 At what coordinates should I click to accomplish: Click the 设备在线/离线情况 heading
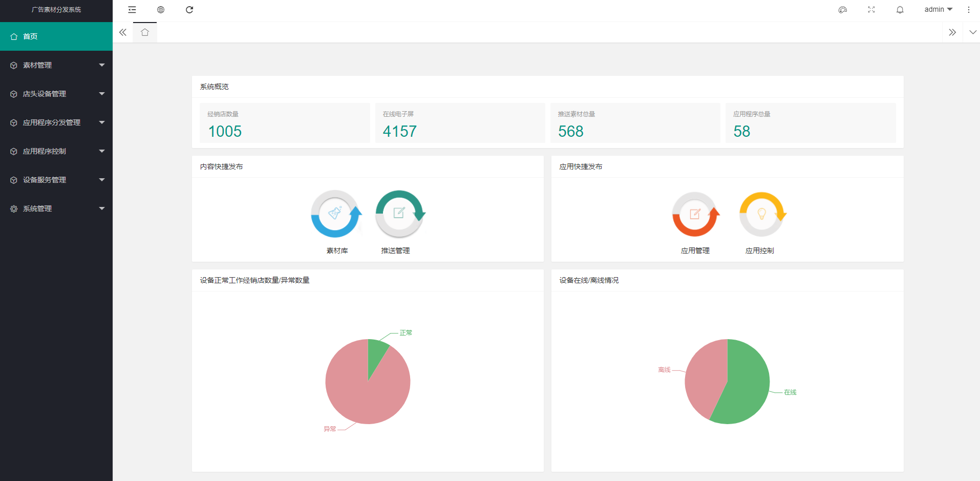click(589, 280)
